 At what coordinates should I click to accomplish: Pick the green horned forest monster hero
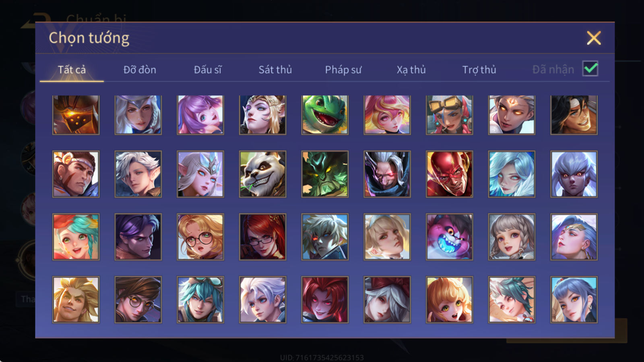[x=325, y=174]
